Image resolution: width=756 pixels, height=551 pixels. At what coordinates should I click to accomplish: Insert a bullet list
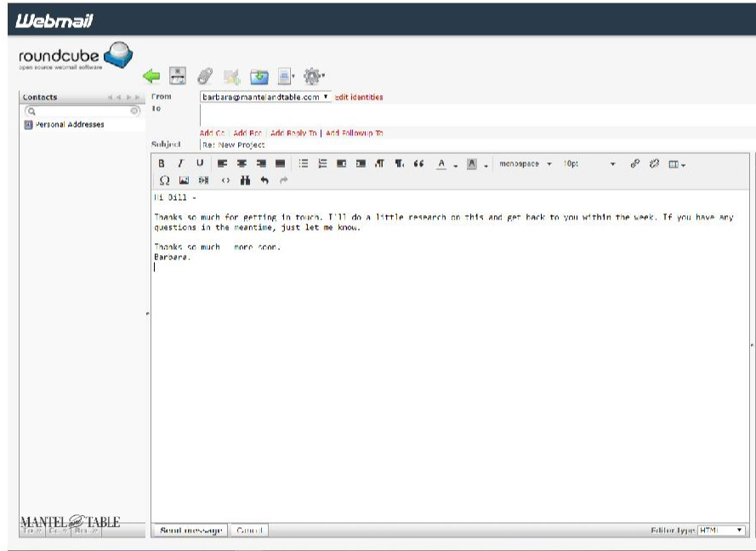(304, 164)
